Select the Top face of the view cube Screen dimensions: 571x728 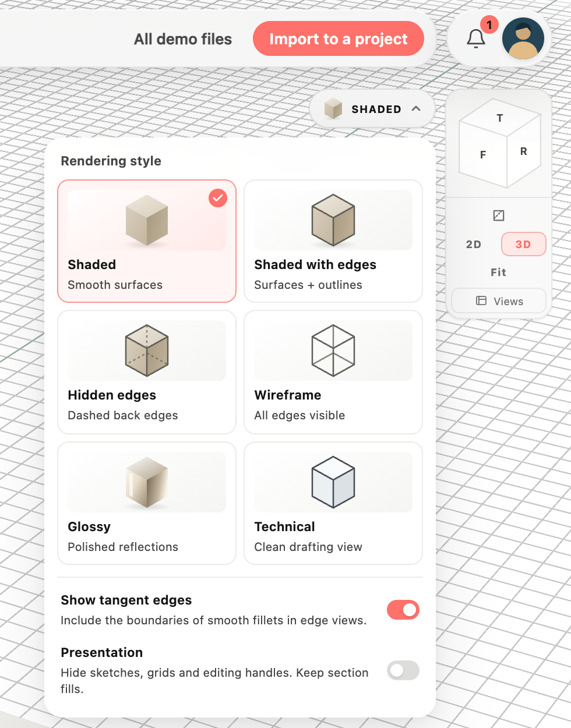coord(500,118)
